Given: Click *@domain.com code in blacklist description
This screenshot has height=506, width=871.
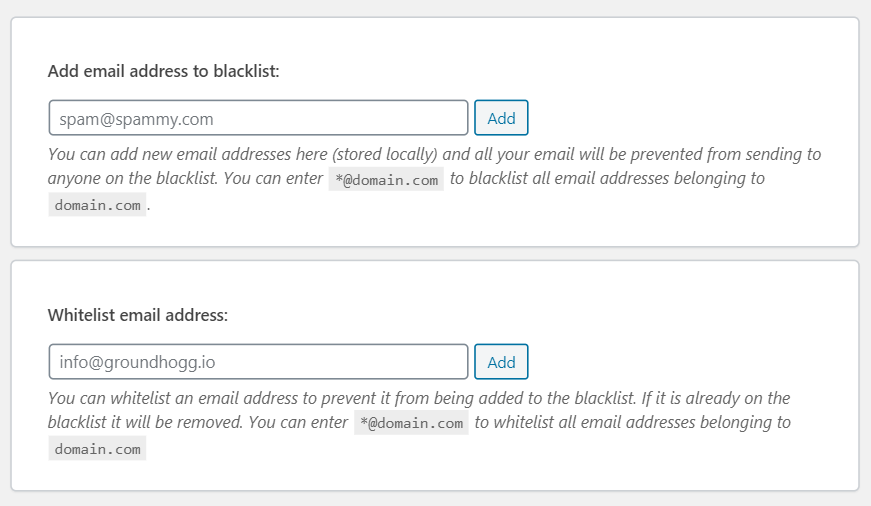Looking at the screenshot, I should click(x=386, y=180).
